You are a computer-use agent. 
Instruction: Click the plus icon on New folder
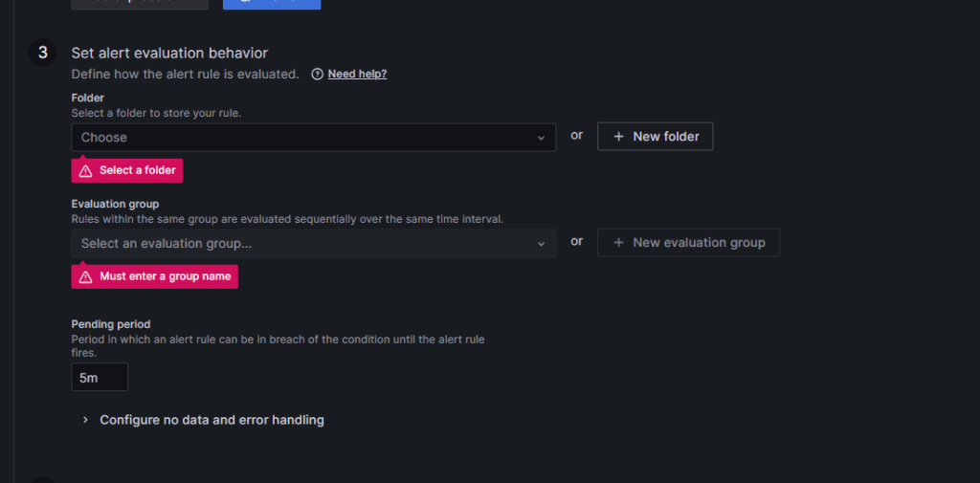pyautogui.click(x=618, y=137)
